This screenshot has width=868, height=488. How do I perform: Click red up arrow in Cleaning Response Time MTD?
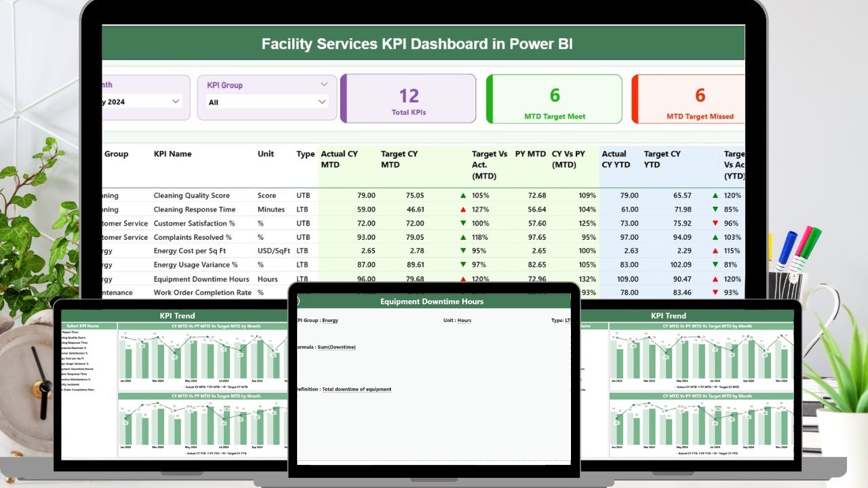click(463, 209)
